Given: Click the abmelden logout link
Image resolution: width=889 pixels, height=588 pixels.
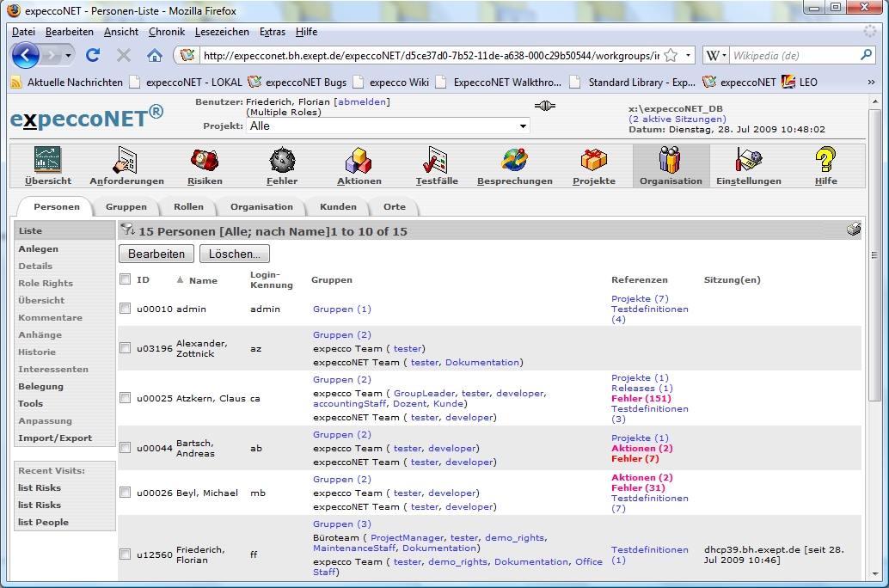Looking at the screenshot, I should coord(362,102).
